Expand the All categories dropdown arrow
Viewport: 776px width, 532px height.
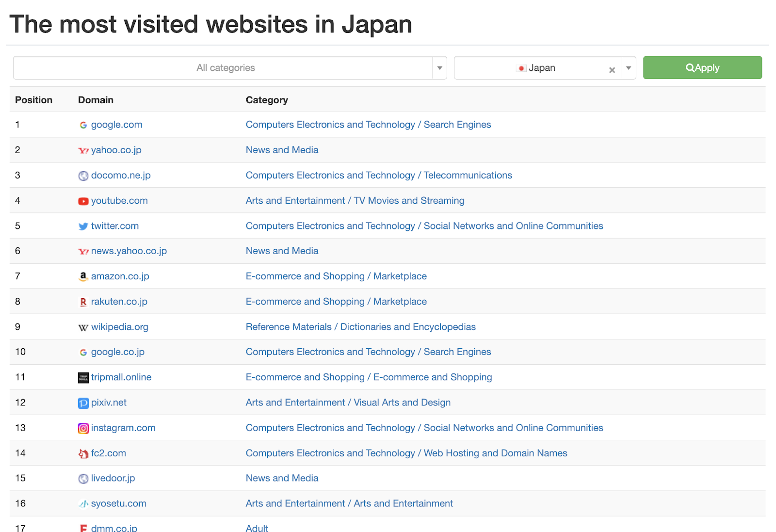tap(439, 68)
